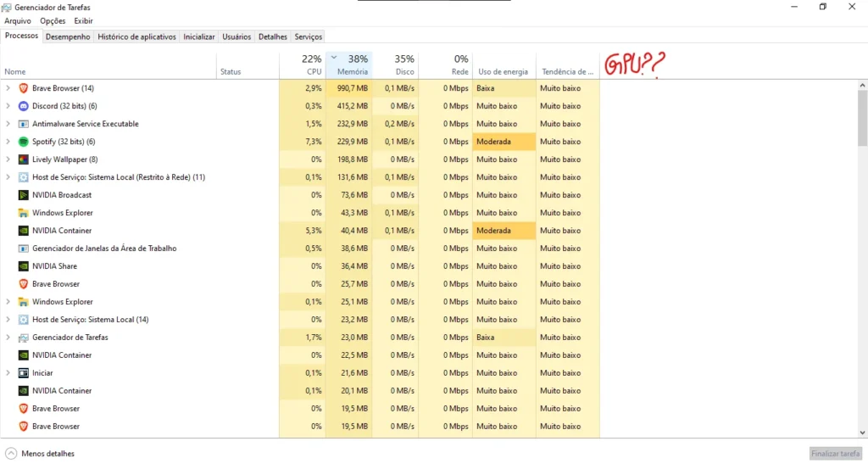Expand the Iniciar process row
The height and width of the screenshot is (469, 868).
(x=8, y=372)
